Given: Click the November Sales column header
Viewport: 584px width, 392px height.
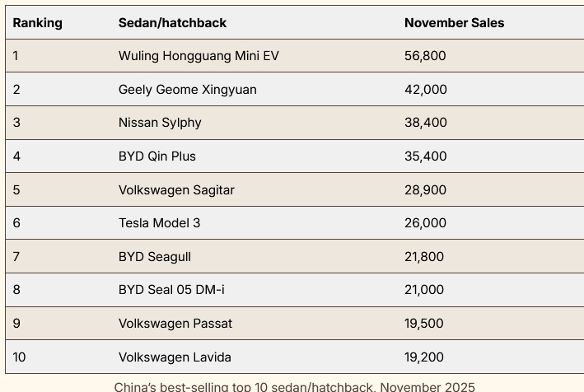Looking at the screenshot, I should pyautogui.click(x=454, y=23).
